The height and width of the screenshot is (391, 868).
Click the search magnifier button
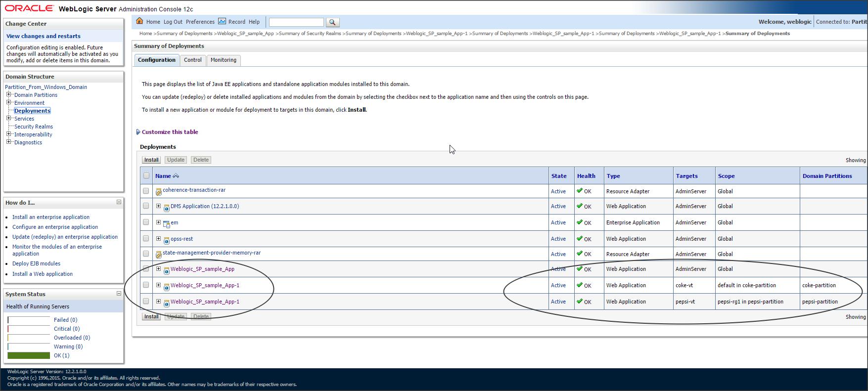[332, 22]
